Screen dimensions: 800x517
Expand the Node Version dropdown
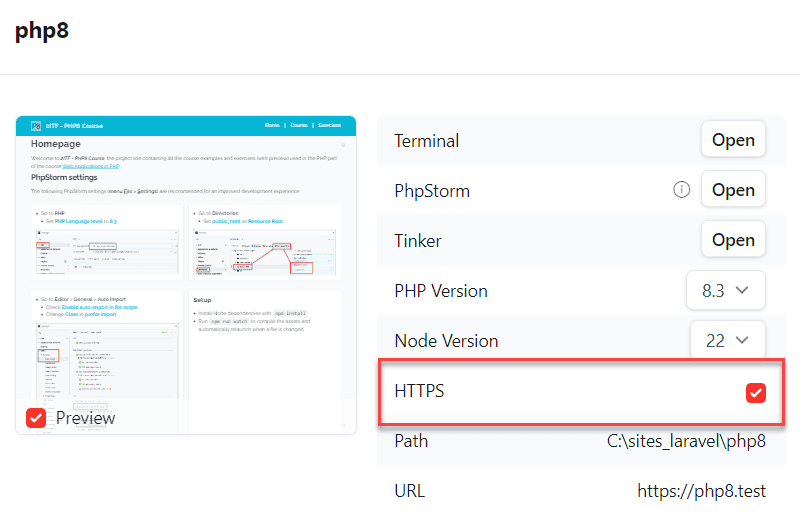[x=728, y=340]
